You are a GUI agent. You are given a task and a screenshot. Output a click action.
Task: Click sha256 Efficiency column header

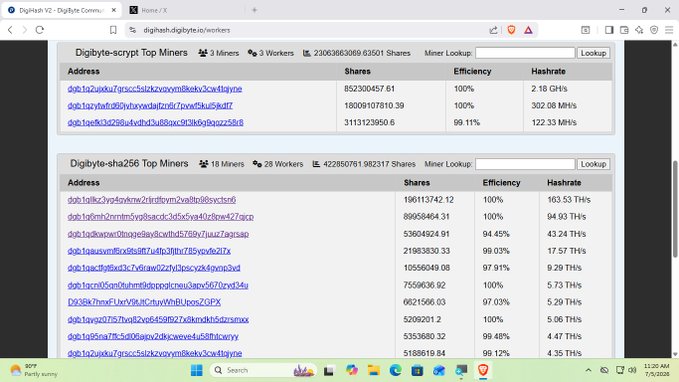click(x=501, y=183)
